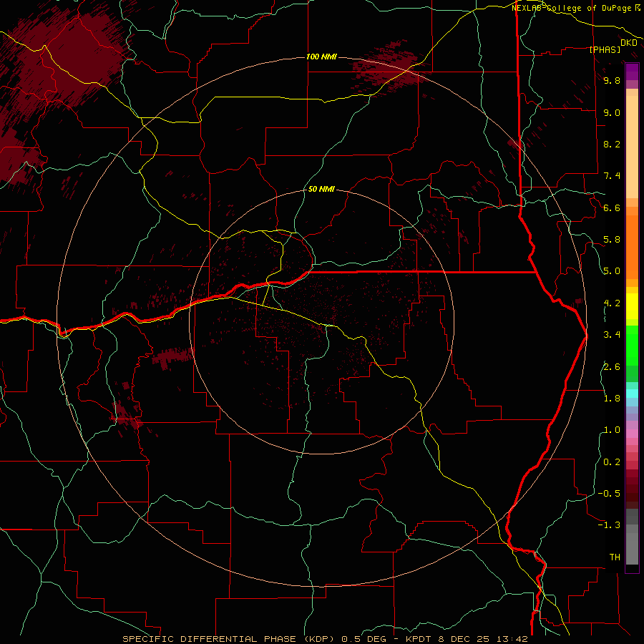Click the cyan segment of the color bar
Image resolution: width=644 pixels, height=644 pixels.
632,394
